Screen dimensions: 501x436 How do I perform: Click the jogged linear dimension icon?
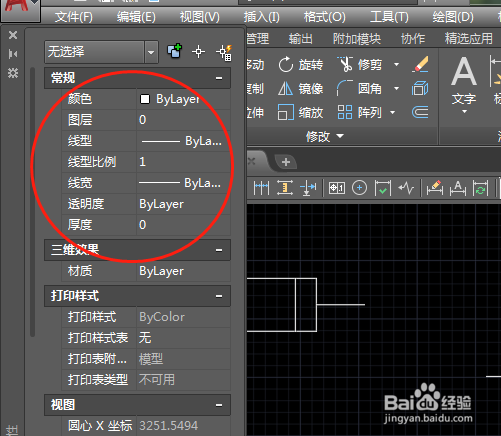(x=406, y=189)
